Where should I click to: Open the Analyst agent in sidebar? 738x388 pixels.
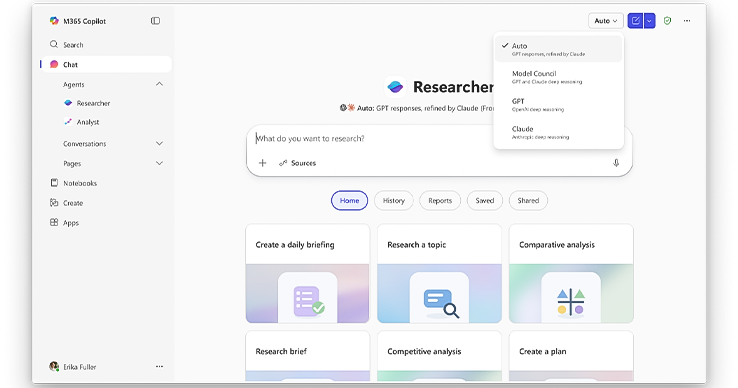[x=82, y=122]
